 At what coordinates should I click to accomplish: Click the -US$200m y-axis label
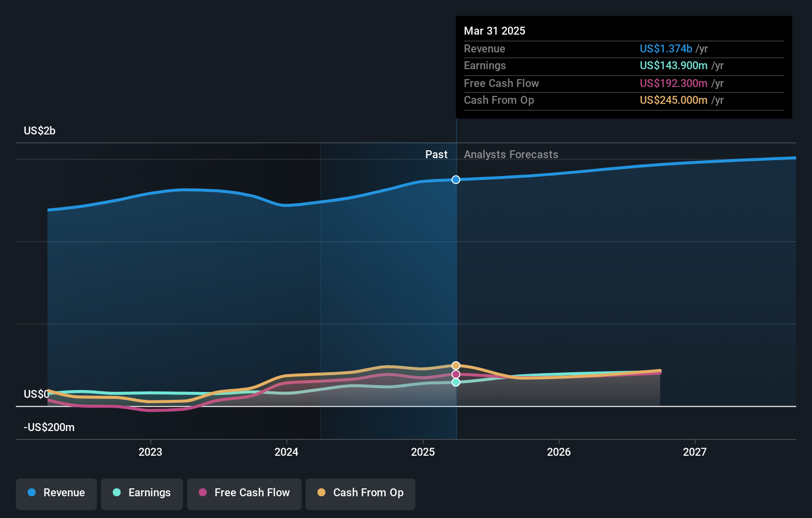tap(49, 427)
